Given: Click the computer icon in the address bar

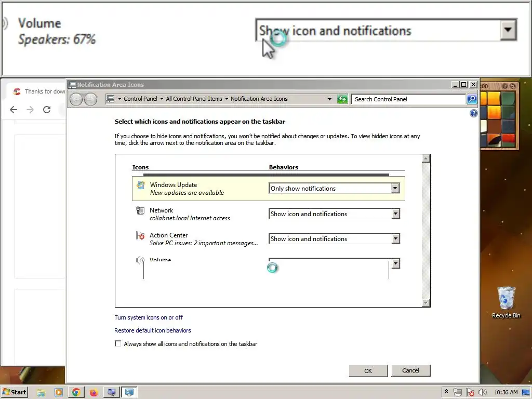Looking at the screenshot, I should [x=110, y=99].
